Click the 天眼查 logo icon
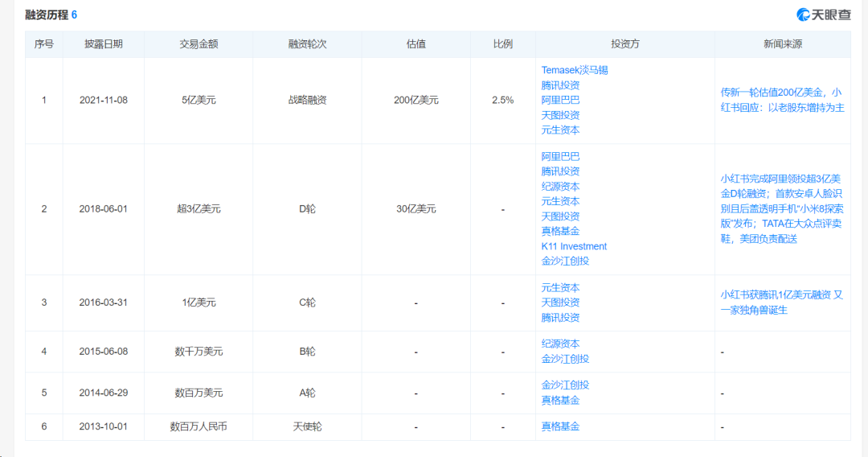Screen dimensions: 868x457 click(x=803, y=14)
